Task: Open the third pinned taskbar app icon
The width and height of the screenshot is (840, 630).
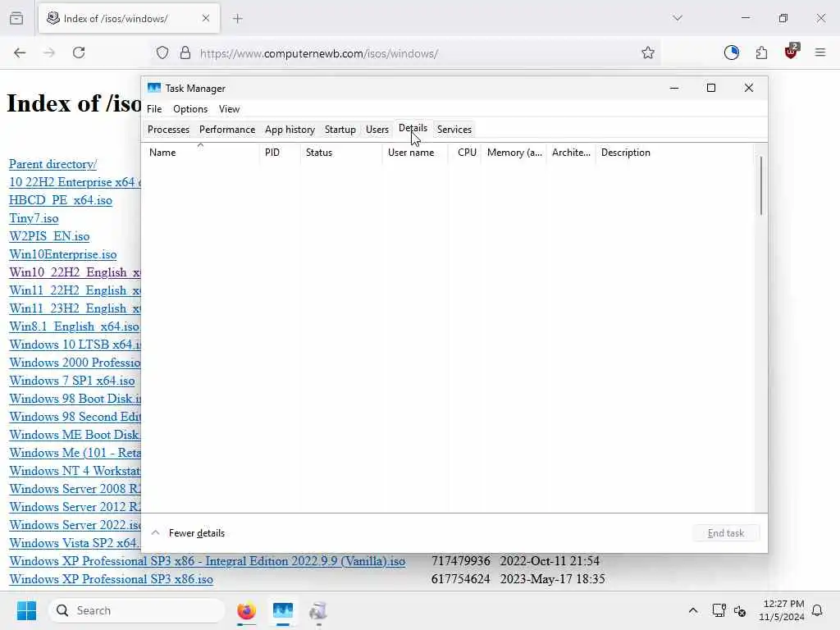Action: [318, 610]
